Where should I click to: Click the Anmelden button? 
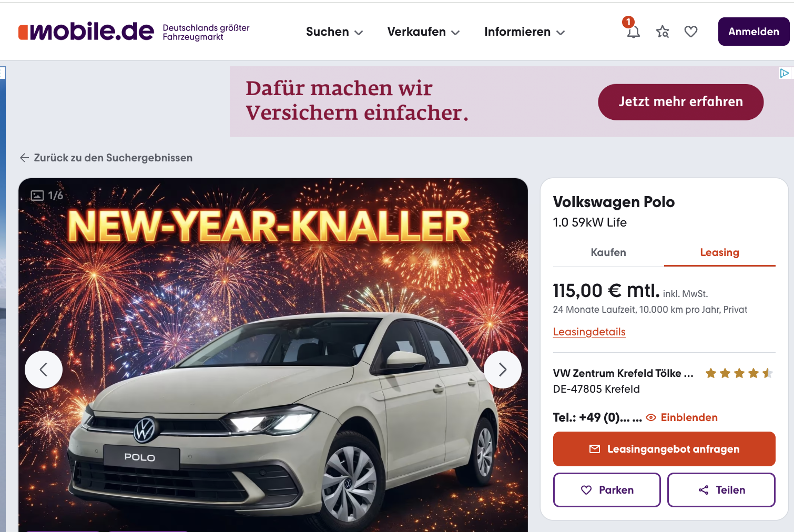point(754,32)
